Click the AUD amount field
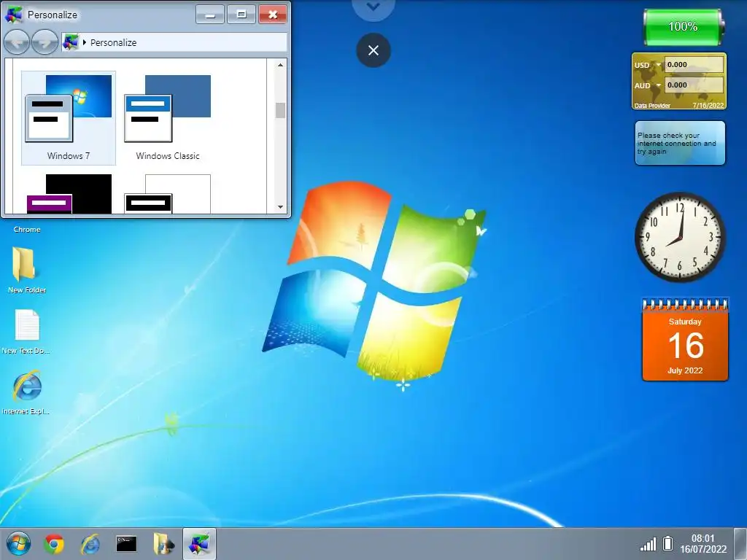 click(x=694, y=85)
